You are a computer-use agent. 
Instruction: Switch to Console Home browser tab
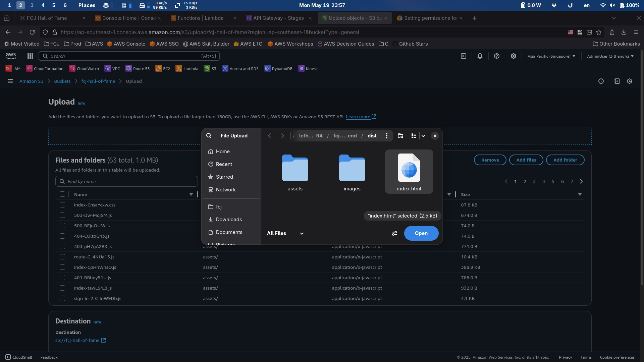(128, 18)
